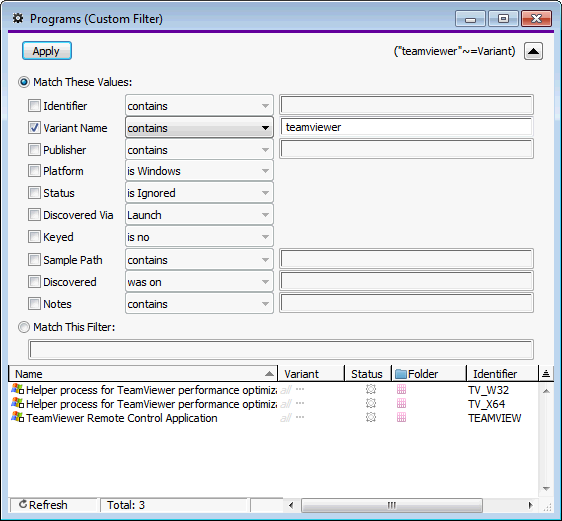Click the Apply button
This screenshot has width=562, height=521.
pyautogui.click(x=47, y=51)
